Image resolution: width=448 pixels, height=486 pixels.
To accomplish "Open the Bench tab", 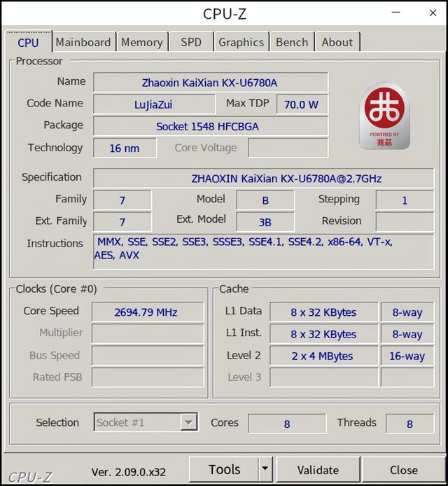I will pyautogui.click(x=292, y=42).
